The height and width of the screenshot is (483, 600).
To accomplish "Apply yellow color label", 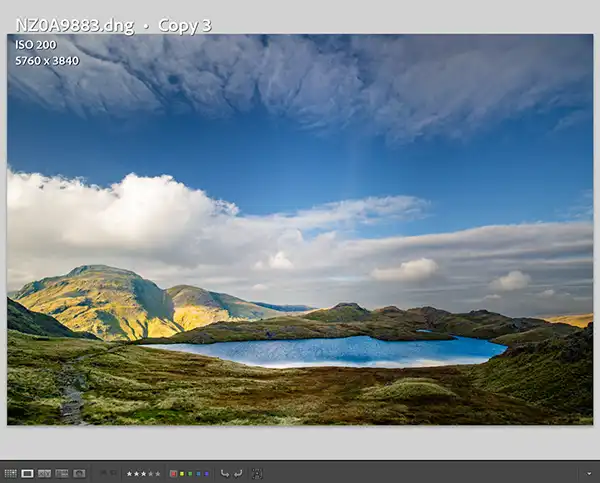I will click(182, 474).
